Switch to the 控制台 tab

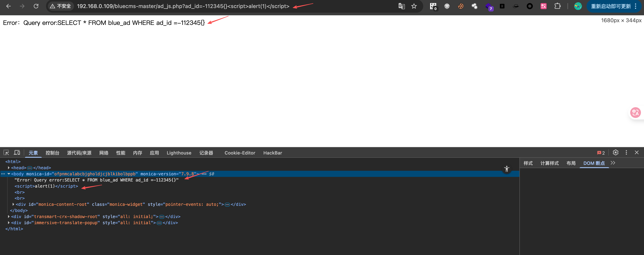coord(52,153)
